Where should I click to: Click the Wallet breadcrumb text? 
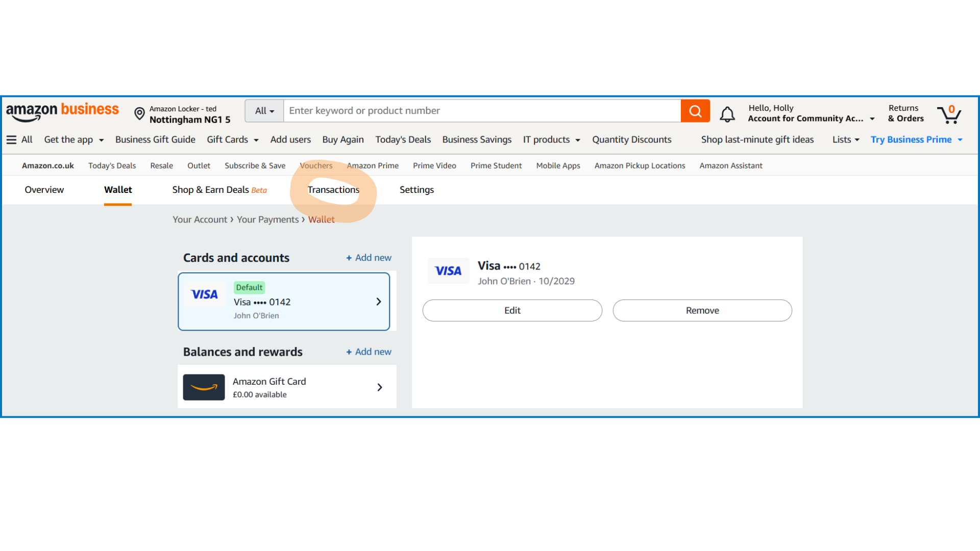click(x=322, y=219)
